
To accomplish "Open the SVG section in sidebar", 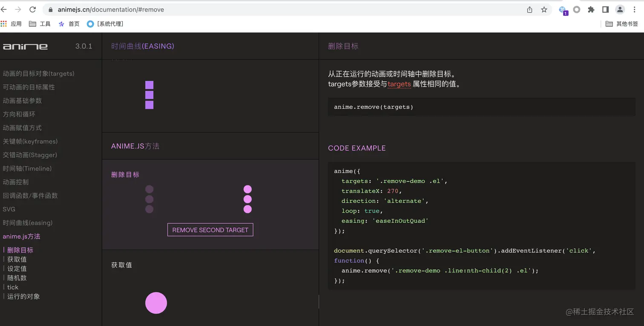I will tap(9, 209).
